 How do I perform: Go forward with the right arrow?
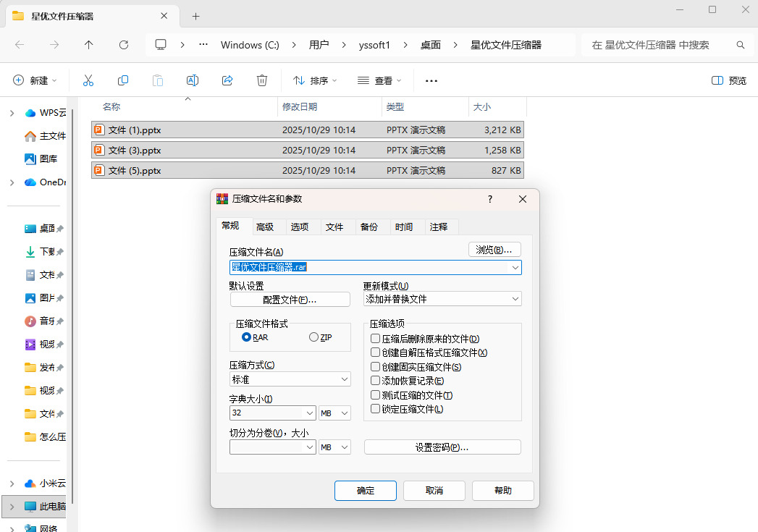pyautogui.click(x=54, y=45)
